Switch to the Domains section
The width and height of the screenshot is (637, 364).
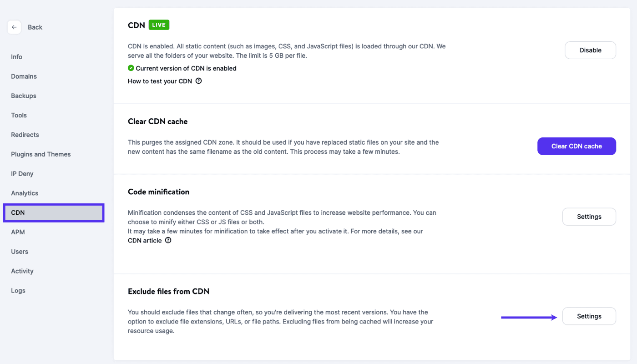tap(24, 76)
